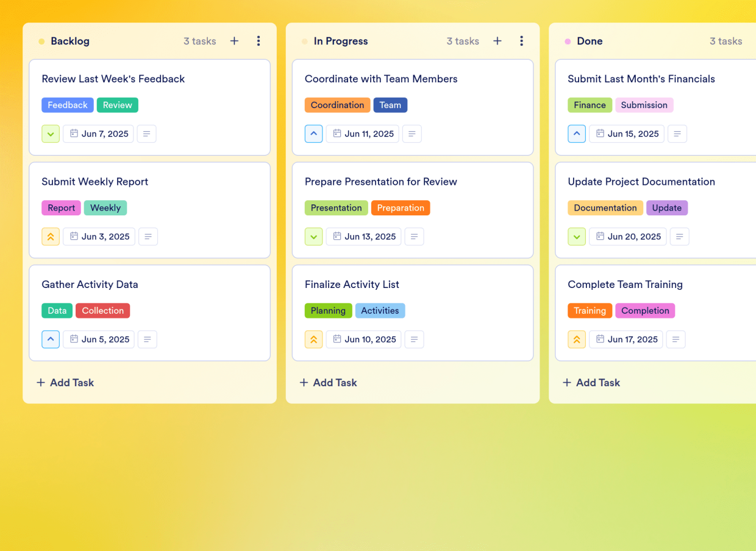
Task: Toggle priority on Submit Last Month's Financials
Action: (x=577, y=134)
